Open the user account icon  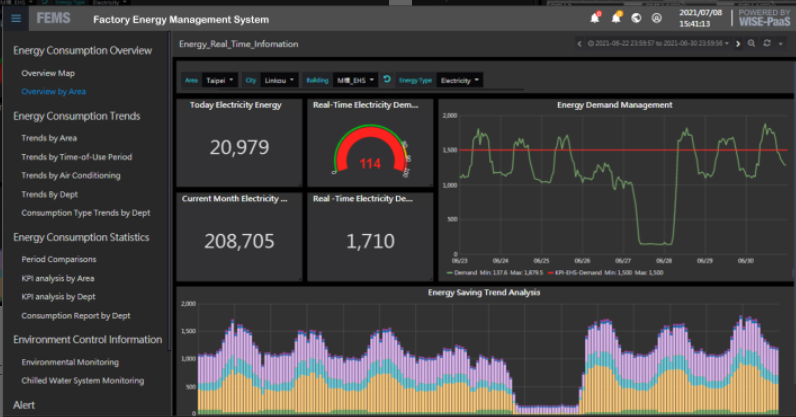coord(656,18)
